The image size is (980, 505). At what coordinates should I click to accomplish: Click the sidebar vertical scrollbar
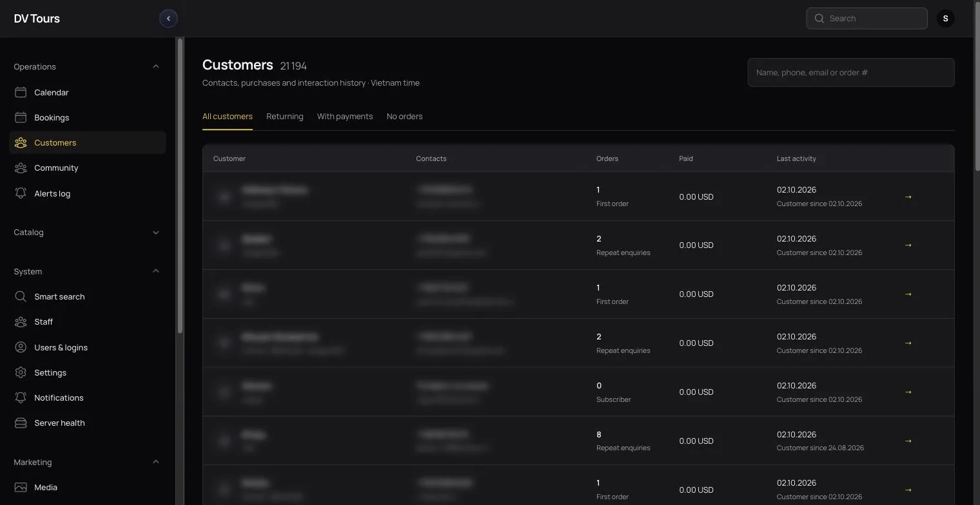tap(180, 186)
